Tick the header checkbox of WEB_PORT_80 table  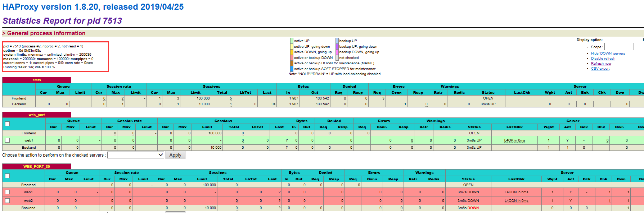tap(7, 176)
